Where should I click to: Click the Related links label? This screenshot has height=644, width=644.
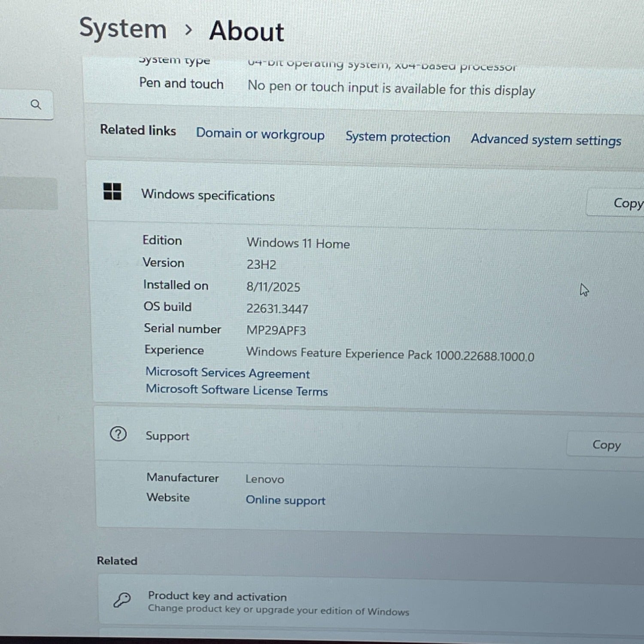138,130
